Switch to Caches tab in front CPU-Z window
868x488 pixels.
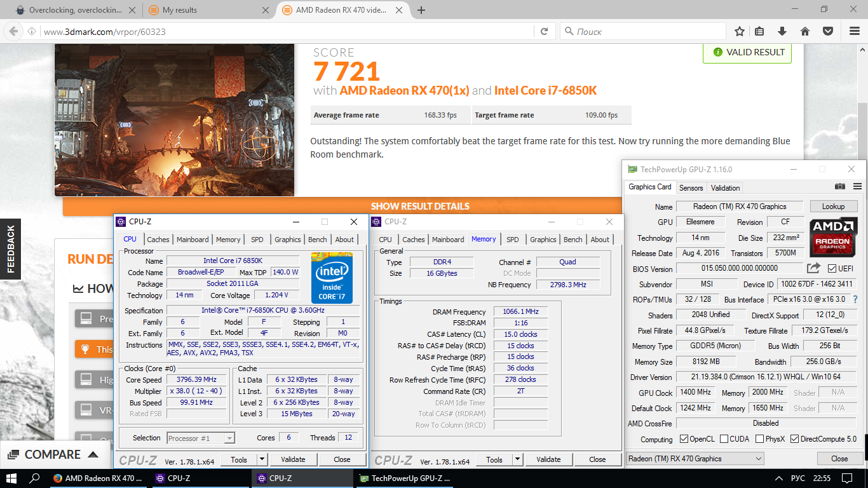tap(158, 240)
